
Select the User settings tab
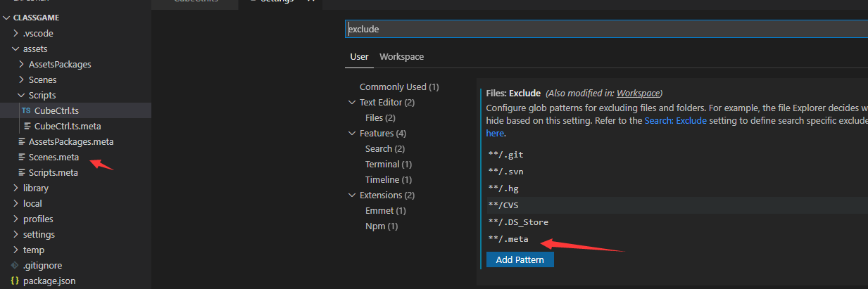[x=359, y=56]
